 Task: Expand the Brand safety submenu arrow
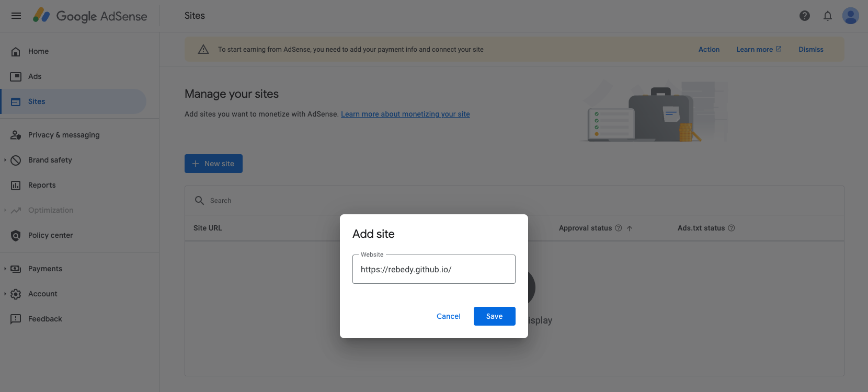point(5,160)
